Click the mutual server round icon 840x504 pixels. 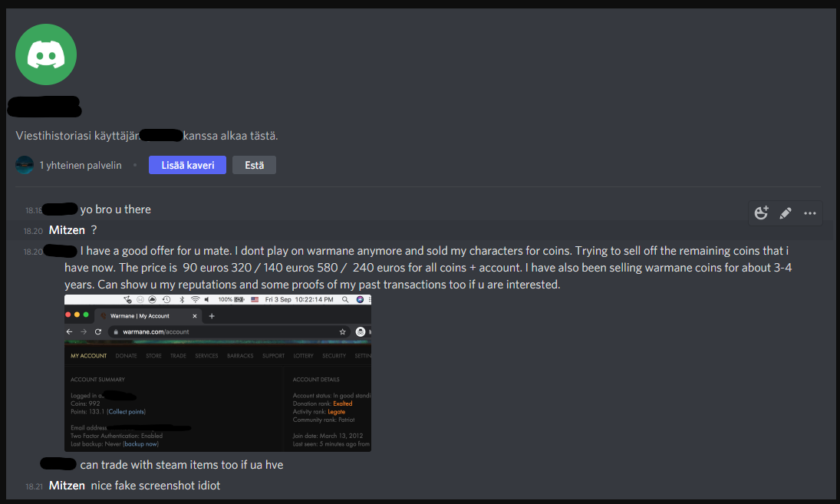pos(25,165)
